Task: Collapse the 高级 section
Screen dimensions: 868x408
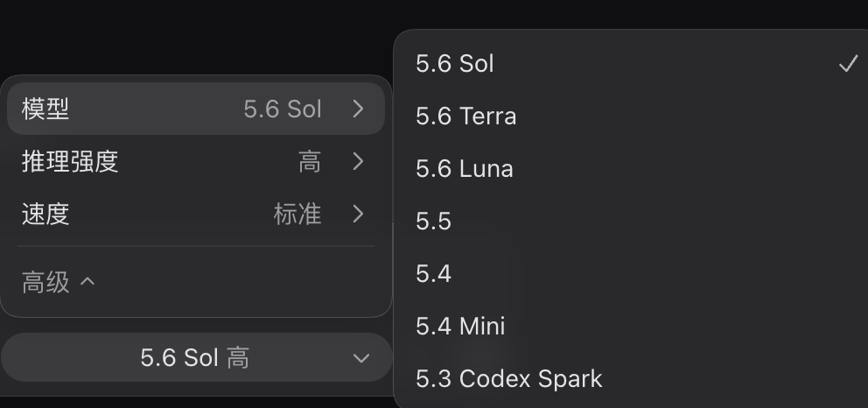Action: [58, 282]
